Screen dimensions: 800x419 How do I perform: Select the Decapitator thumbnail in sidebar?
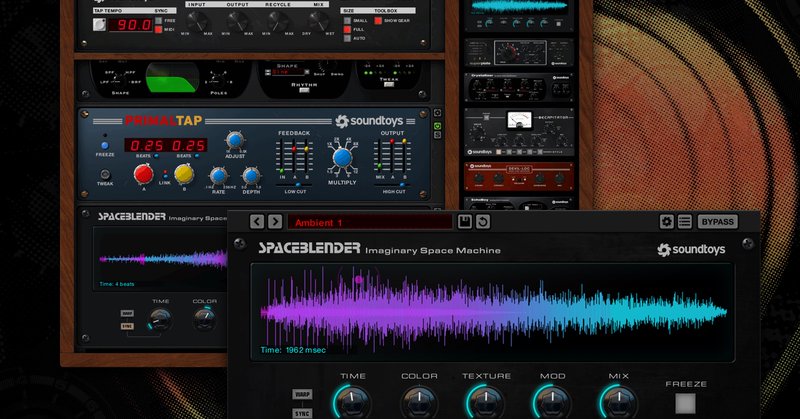pos(519,132)
